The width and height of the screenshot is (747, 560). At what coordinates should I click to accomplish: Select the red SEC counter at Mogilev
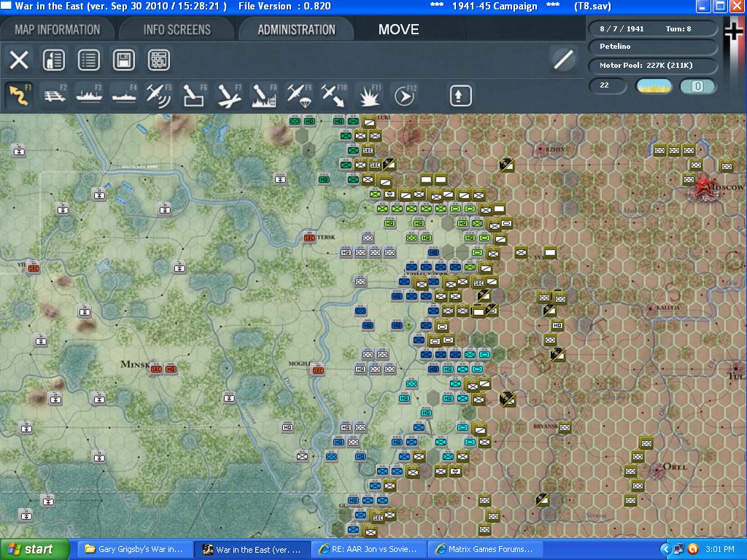pyautogui.click(x=318, y=370)
